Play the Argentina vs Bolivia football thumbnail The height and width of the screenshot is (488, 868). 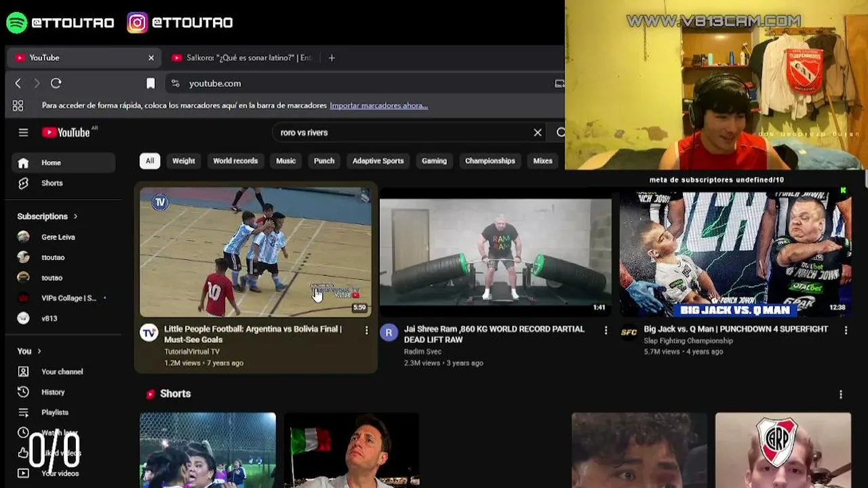pyautogui.click(x=256, y=252)
